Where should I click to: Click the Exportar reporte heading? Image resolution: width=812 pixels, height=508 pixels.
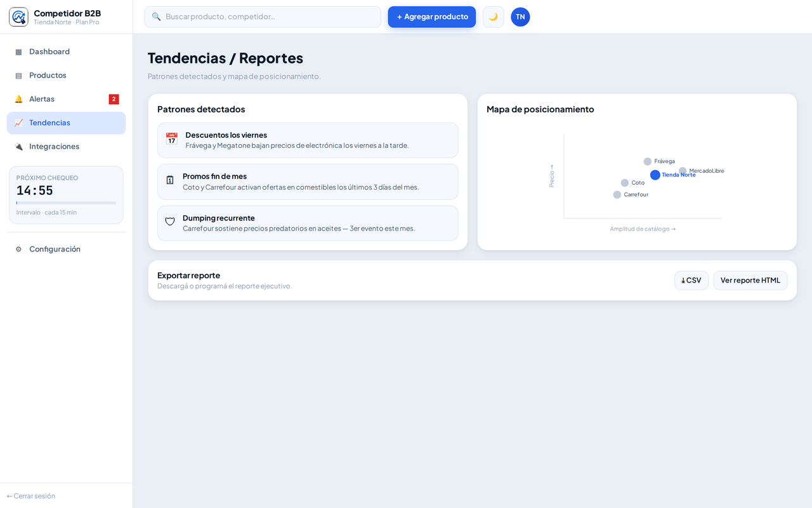click(x=189, y=276)
